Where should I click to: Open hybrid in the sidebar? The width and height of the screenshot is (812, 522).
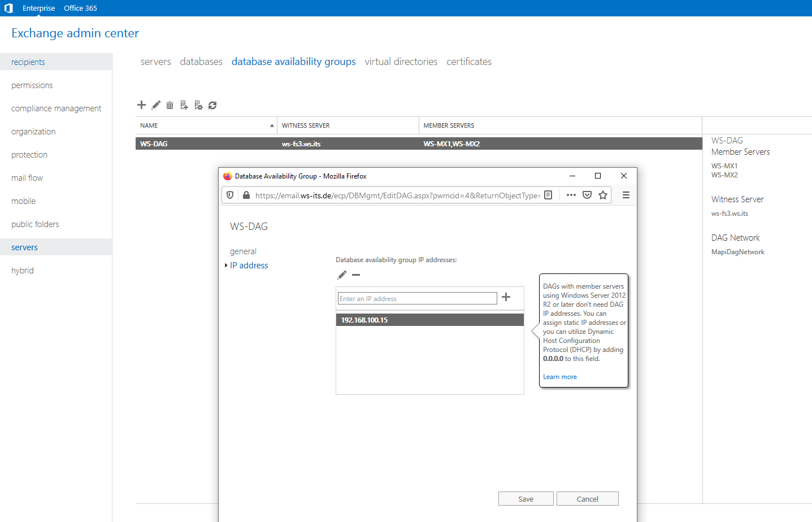56,271
